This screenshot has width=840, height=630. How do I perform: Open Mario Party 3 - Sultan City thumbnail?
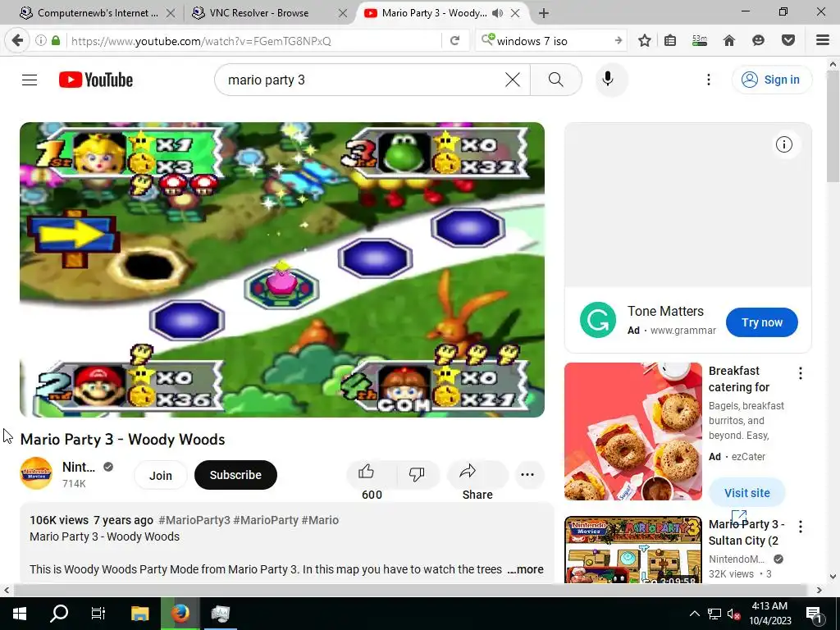coord(633,550)
